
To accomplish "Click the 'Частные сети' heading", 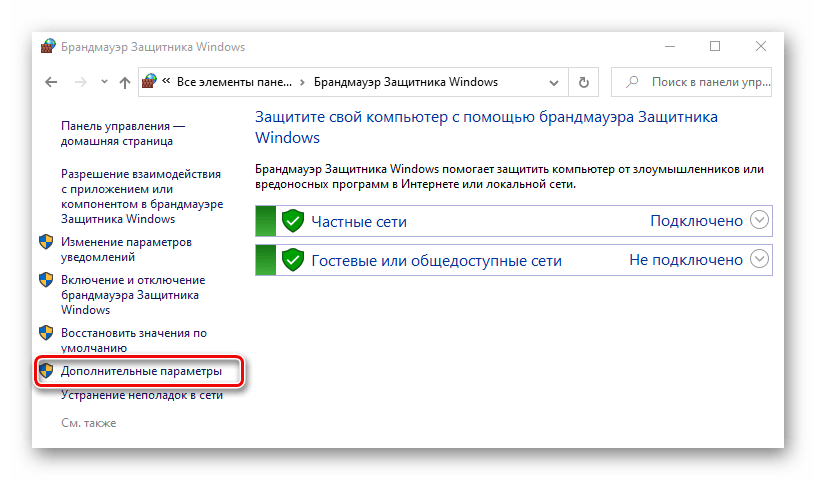I will point(359,222).
